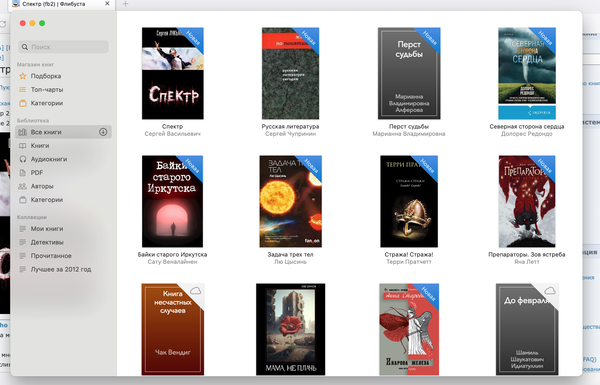Click the Северная сторона сердца title
This screenshot has width=600, height=385.
point(527,126)
